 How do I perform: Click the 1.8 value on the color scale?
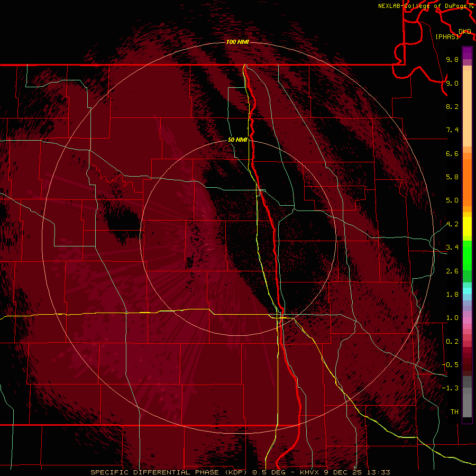point(452,295)
